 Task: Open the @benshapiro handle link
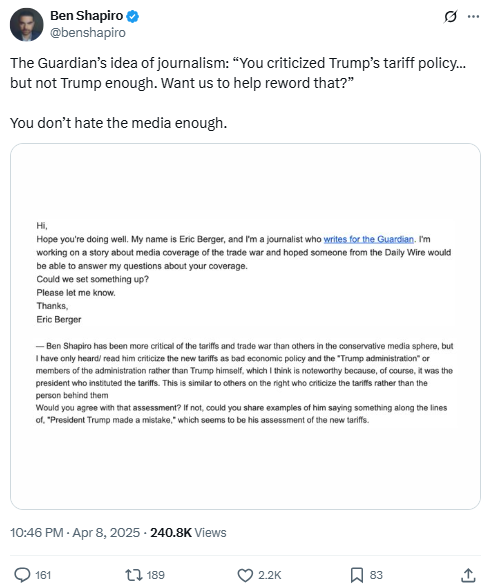(x=88, y=33)
